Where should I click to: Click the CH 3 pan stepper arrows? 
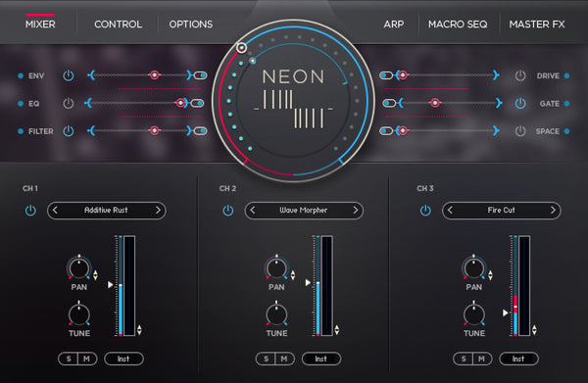click(x=490, y=275)
